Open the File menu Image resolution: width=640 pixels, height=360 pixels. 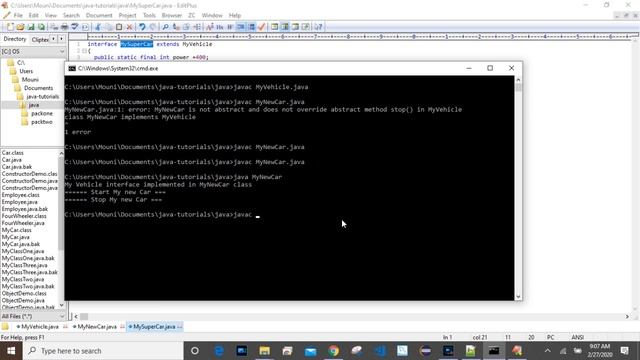click(18, 16)
